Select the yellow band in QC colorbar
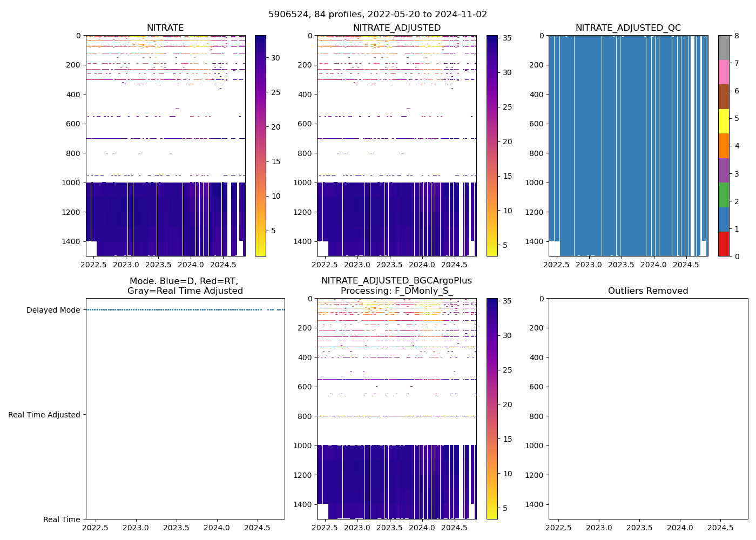Image resolution: width=756 pixels, height=540 pixels. [x=724, y=121]
